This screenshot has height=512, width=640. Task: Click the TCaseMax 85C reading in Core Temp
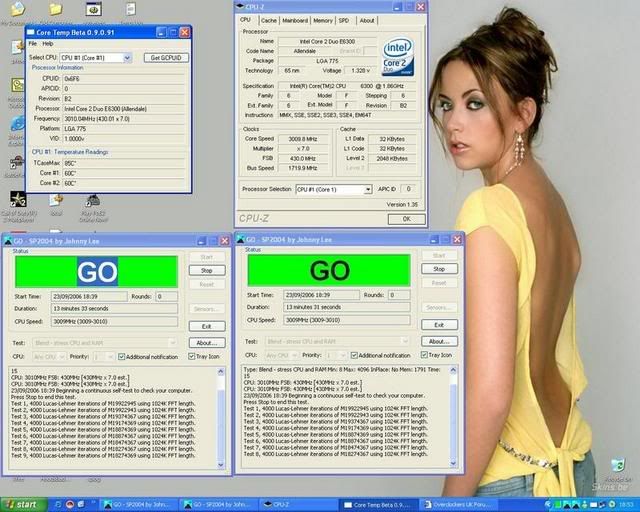click(x=124, y=163)
